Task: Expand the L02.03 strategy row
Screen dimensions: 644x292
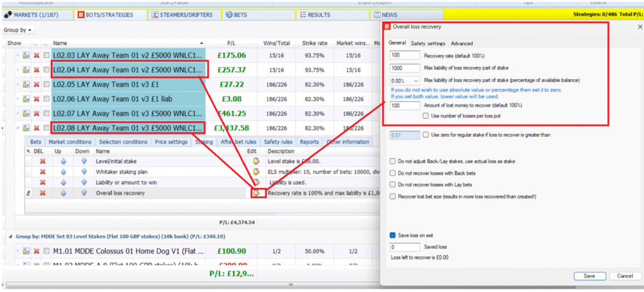Action: (18, 55)
